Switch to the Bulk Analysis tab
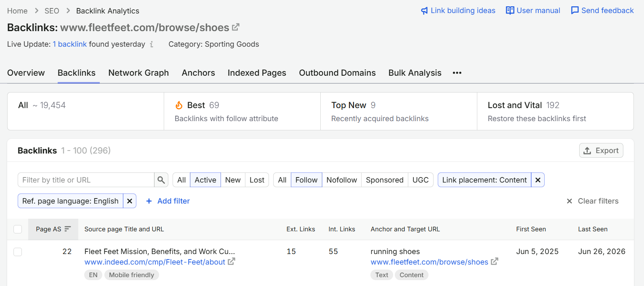 (x=415, y=73)
